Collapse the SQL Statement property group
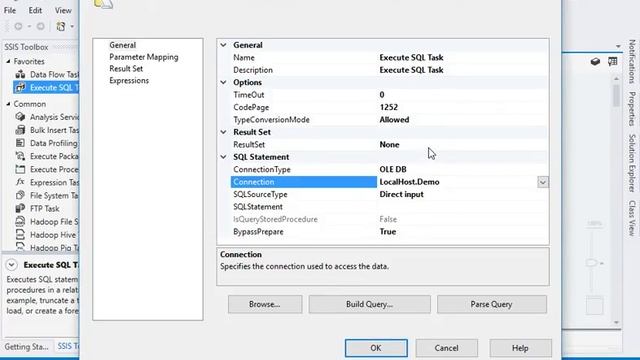Viewport: 640px width, 360px height. coord(223,157)
